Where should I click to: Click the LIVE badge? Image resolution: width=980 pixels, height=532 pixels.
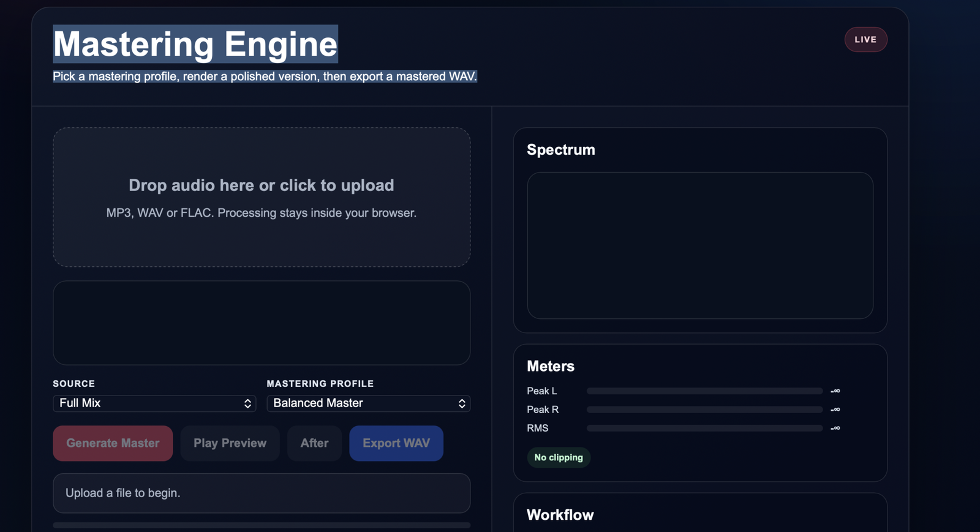(865, 39)
